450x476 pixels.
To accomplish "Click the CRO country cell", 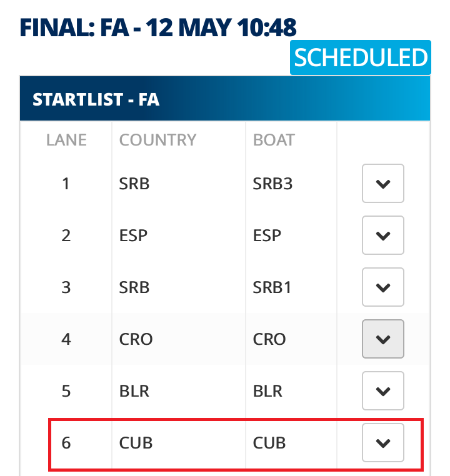I will (x=179, y=339).
